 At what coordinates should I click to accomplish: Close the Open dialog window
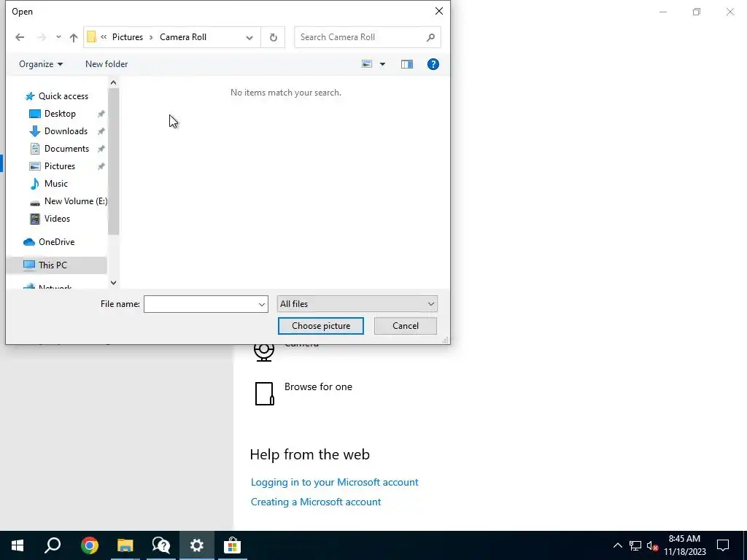(439, 11)
